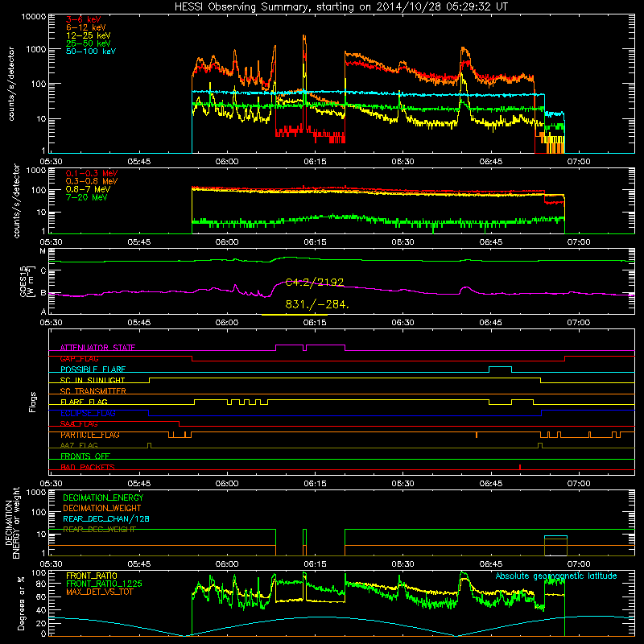Select the ECLIPSE_FLAG label
Viewport: 644px width, 644px height.
[x=88, y=413]
